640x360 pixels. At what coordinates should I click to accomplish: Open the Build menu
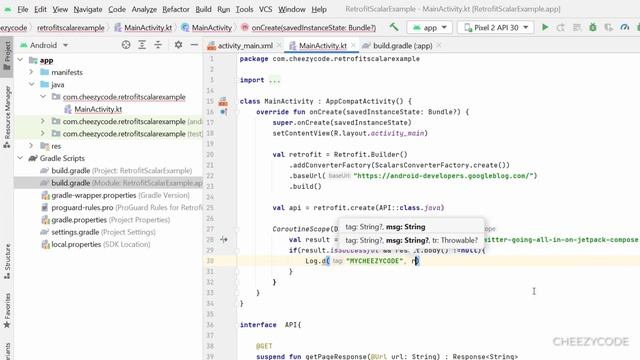(x=203, y=9)
